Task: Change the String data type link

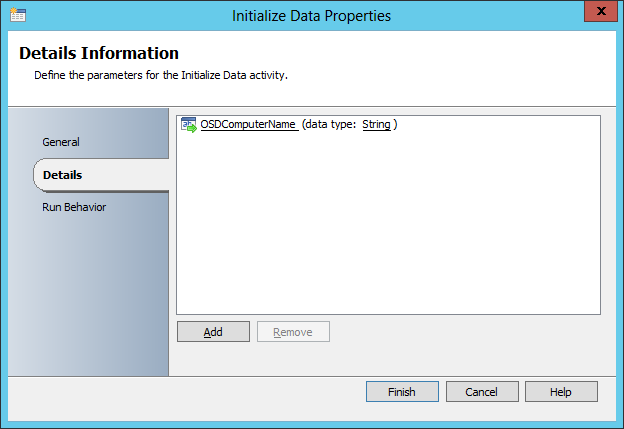Action: pyautogui.click(x=376, y=125)
